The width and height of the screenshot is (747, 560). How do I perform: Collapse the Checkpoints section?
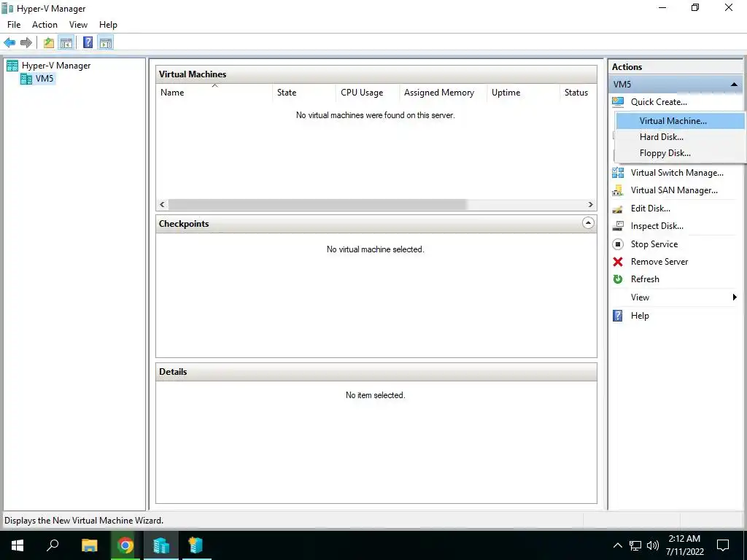click(589, 223)
